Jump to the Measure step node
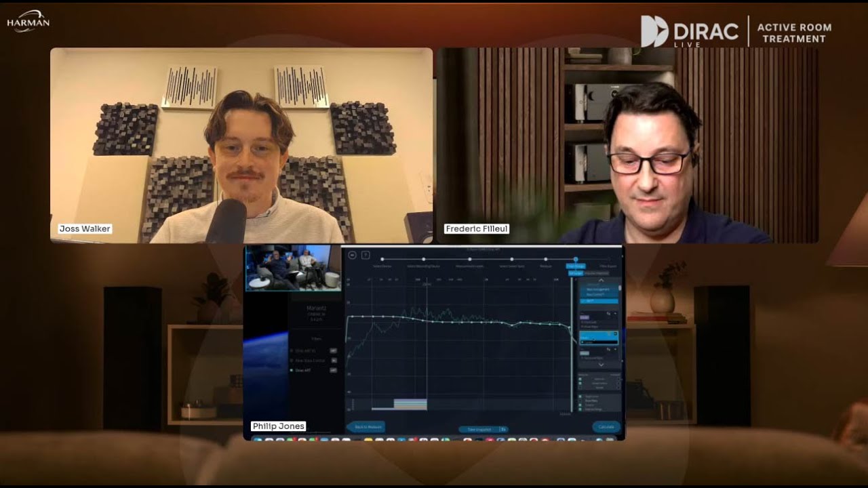Image resolution: width=868 pixels, height=488 pixels. (x=546, y=259)
